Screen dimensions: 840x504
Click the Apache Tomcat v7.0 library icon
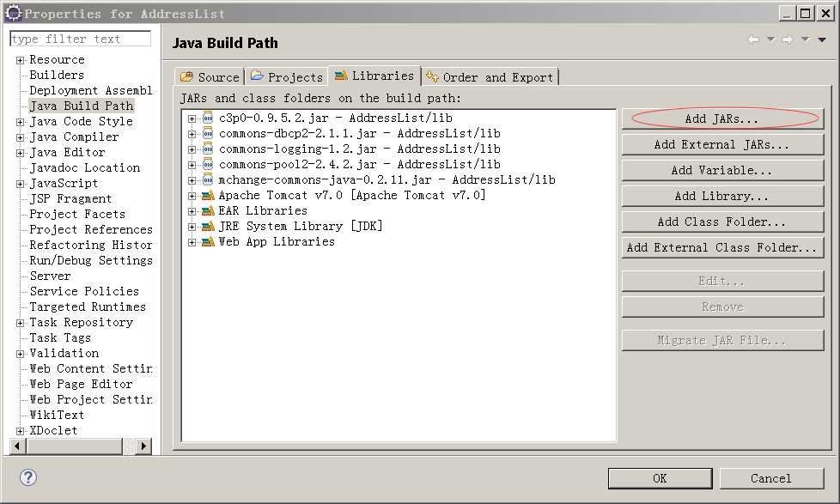click(208, 196)
